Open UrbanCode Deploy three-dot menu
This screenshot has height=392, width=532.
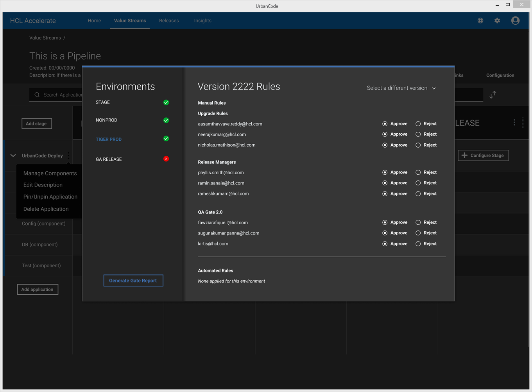click(68, 156)
